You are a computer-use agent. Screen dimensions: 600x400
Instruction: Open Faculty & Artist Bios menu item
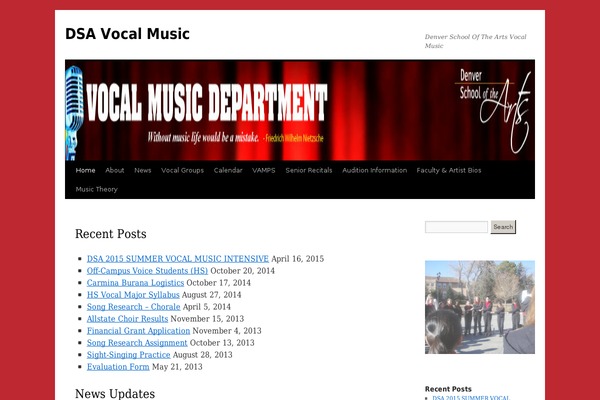click(449, 170)
